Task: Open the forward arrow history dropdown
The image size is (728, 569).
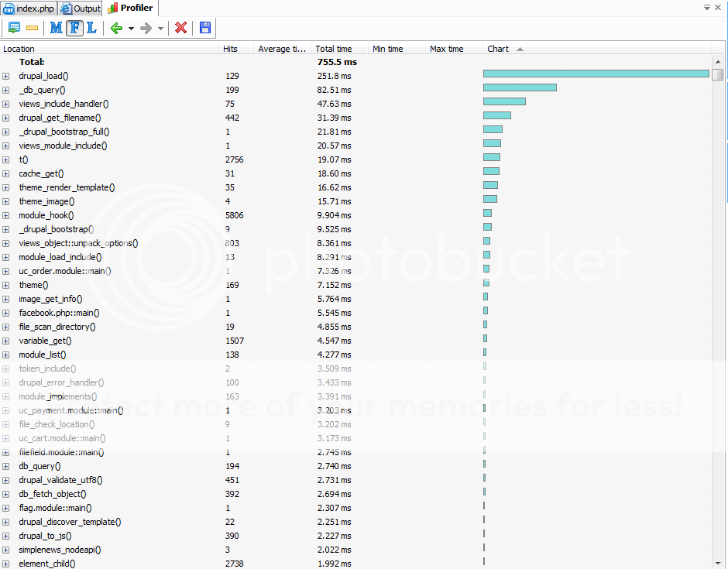Action: [x=160, y=29]
